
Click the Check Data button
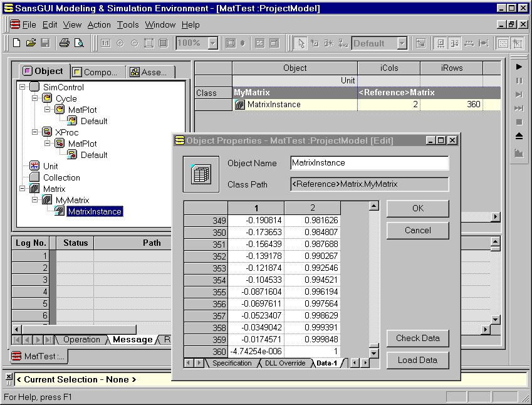point(417,339)
